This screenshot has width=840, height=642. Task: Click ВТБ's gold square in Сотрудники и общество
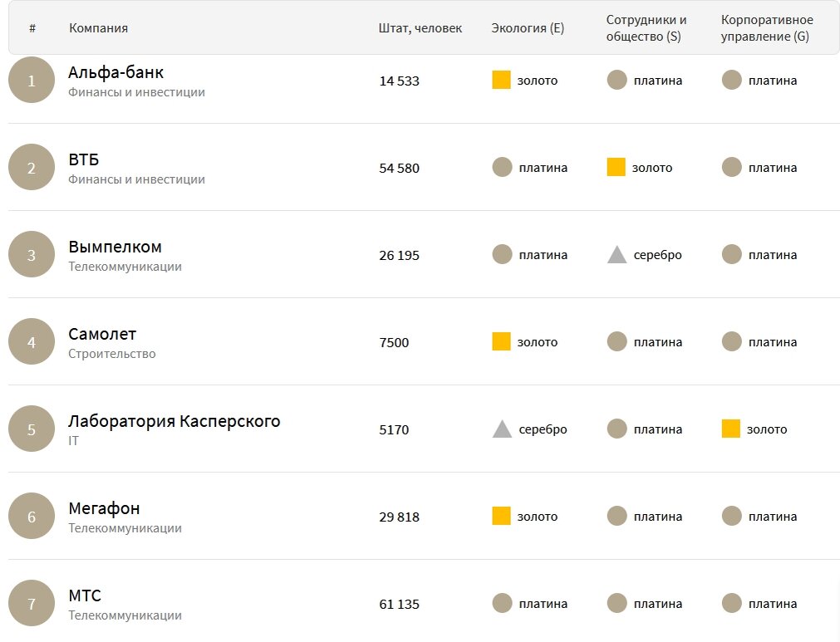point(616,167)
